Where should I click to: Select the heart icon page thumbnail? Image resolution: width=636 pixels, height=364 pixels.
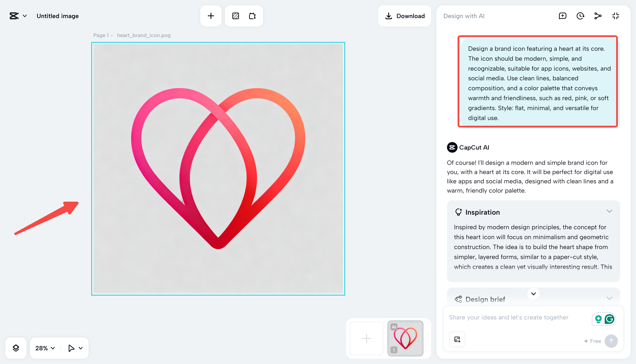pos(405,338)
